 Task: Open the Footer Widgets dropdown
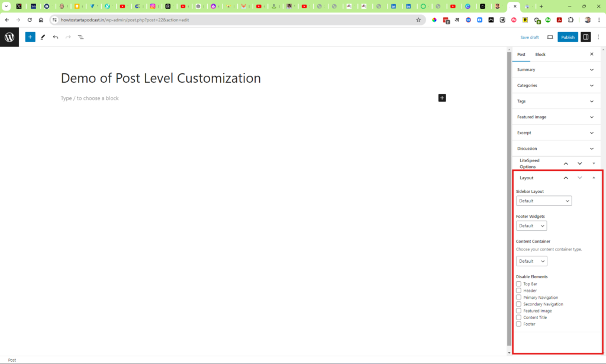tap(531, 226)
